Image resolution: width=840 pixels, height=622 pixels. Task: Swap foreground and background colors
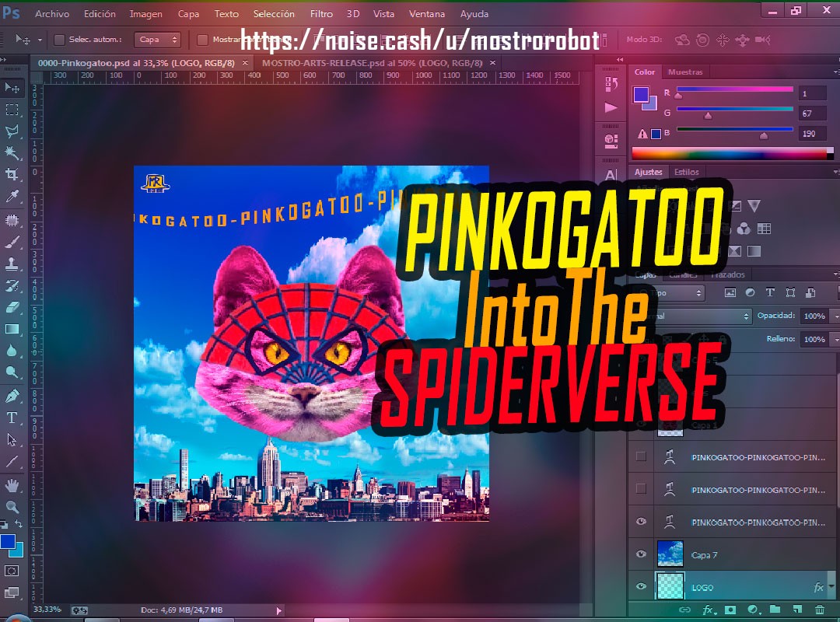point(19,523)
